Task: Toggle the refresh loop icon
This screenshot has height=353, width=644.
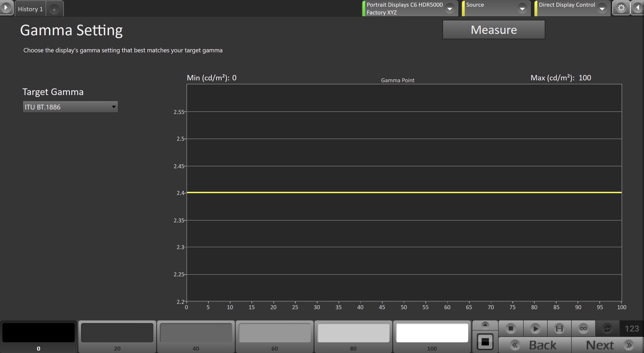Action: click(607, 328)
